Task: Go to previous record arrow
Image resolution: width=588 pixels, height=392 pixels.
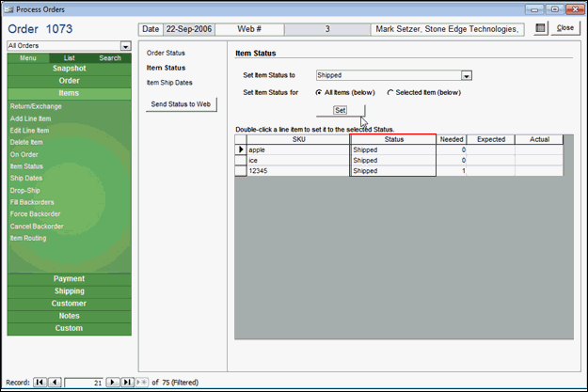Action: pyautogui.click(x=54, y=383)
